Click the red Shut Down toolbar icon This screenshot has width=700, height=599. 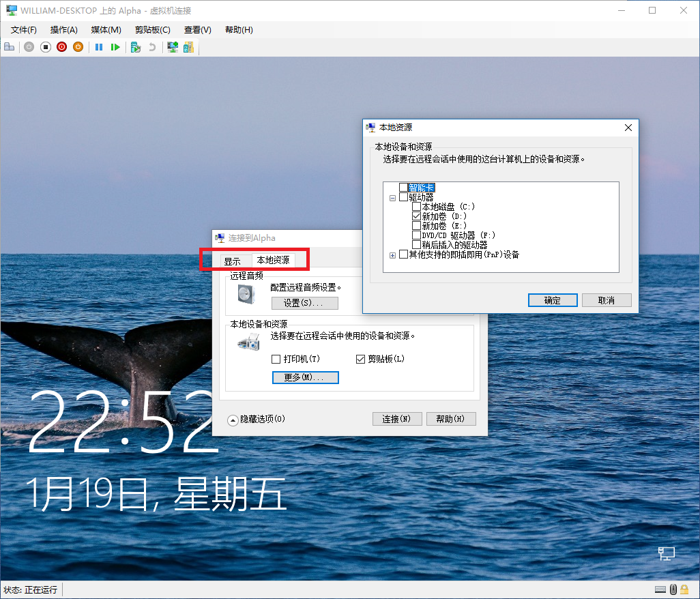[x=61, y=46]
